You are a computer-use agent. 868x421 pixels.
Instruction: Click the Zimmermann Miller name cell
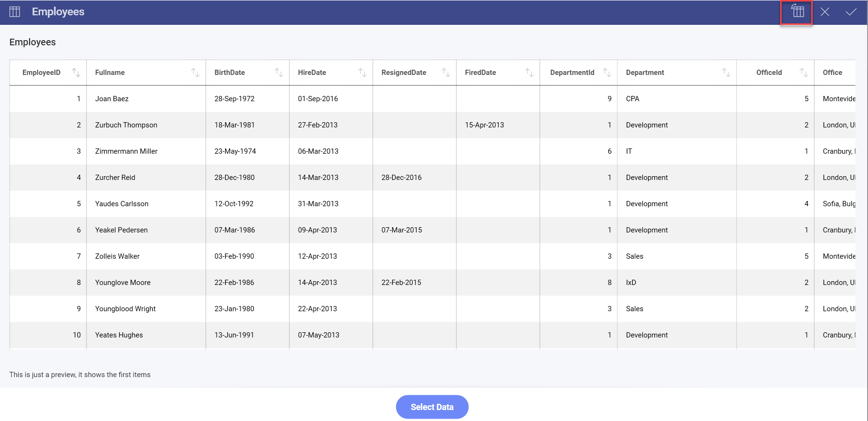click(x=146, y=151)
